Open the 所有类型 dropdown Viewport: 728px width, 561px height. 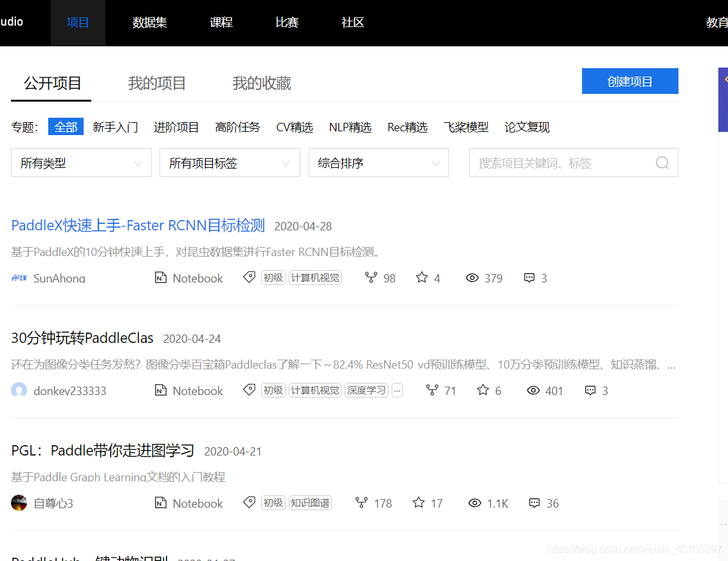pos(81,163)
